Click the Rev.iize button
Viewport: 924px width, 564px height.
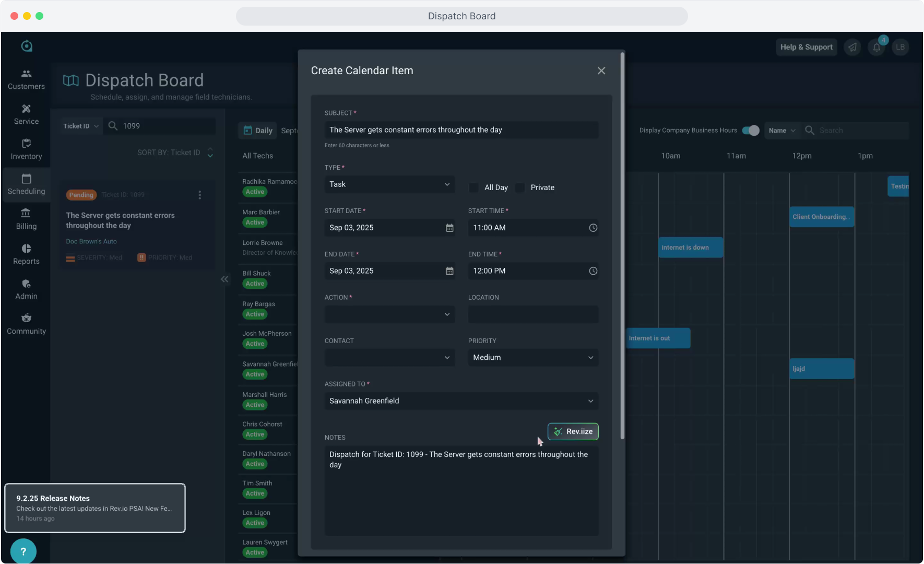point(573,431)
